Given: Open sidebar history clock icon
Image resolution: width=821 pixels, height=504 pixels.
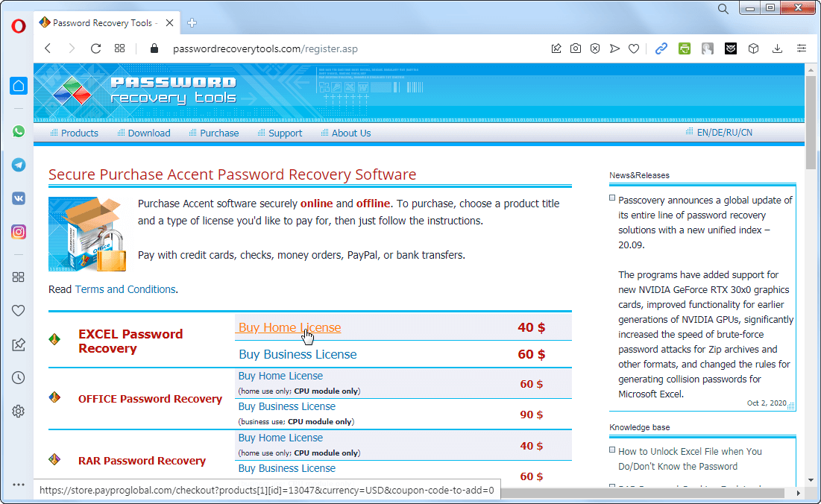Looking at the screenshot, I should (19, 378).
